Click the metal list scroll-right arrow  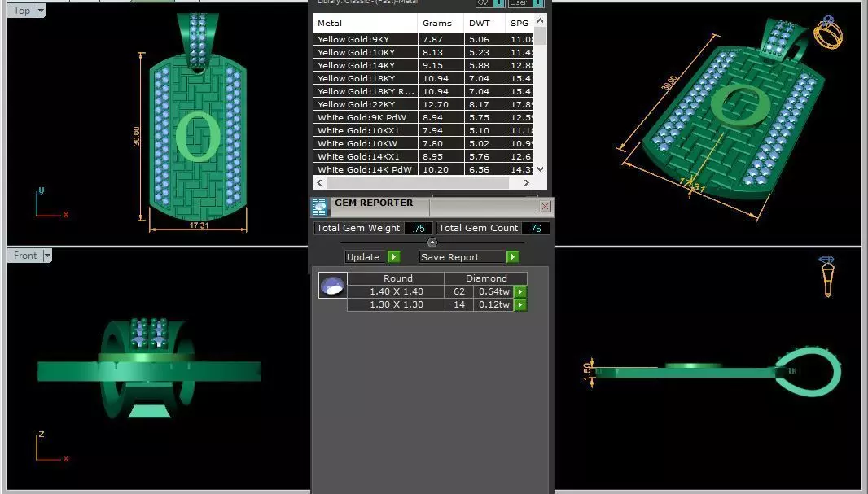click(x=527, y=182)
